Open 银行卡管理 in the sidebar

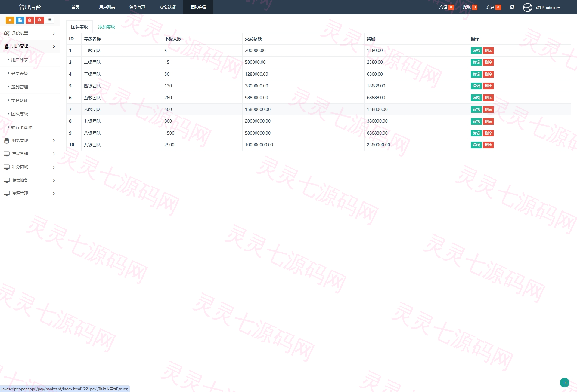point(22,127)
